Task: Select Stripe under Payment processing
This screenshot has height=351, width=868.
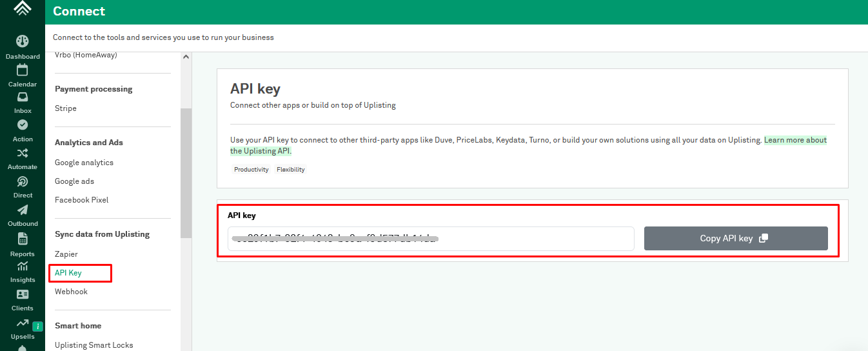Action: pos(66,108)
